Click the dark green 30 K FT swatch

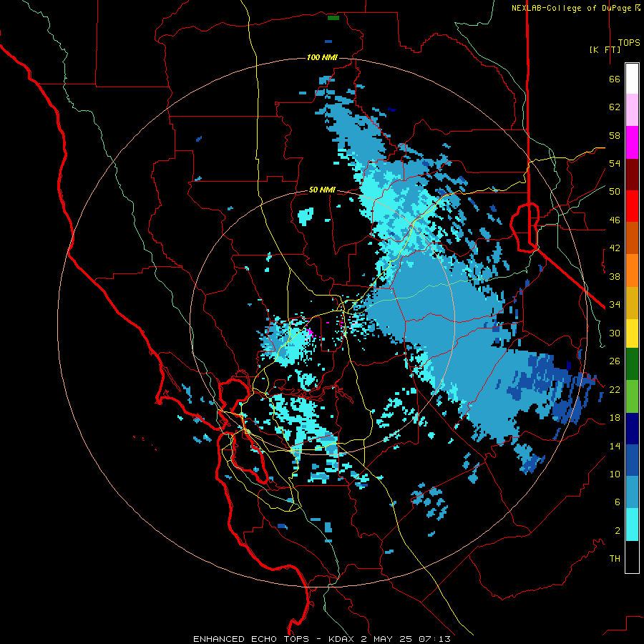[x=632, y=364]
